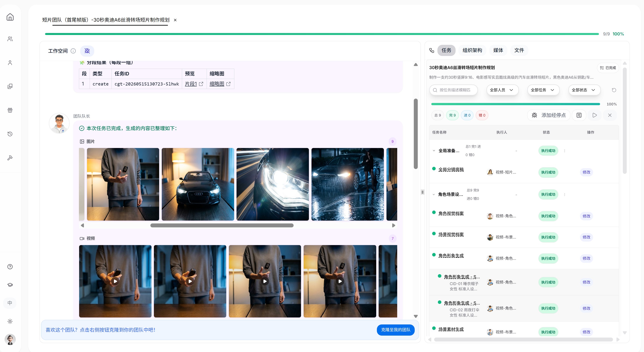Collapse the 角色场景设 task group
The image size is (644, 352).
434,195
